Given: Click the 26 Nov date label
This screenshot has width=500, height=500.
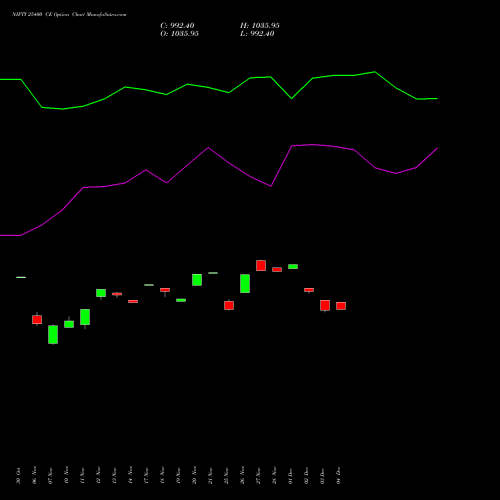Looking at the screenshot, I should click(242, 476).
